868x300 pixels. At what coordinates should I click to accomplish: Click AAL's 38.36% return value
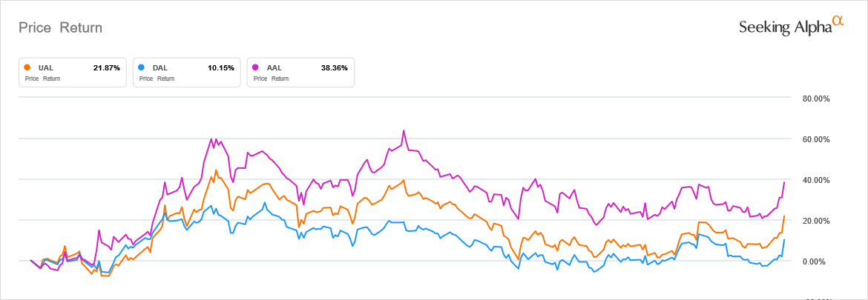pos(334,68)
